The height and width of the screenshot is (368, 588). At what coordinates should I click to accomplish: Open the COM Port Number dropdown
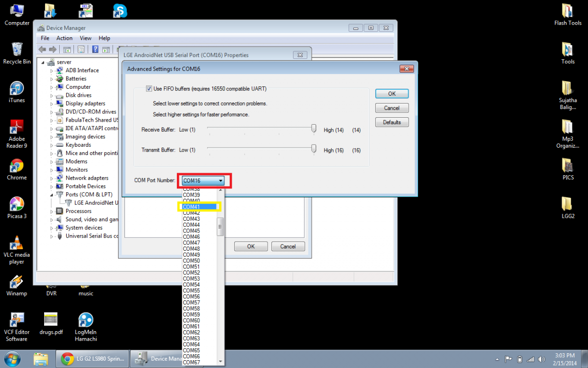pyautogui.click(x=203, y=181)
